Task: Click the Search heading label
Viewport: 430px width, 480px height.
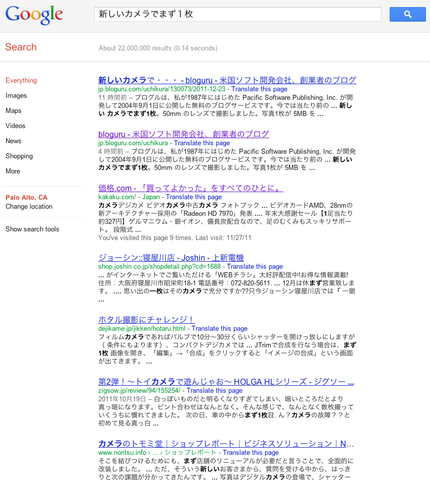Action: 21,47
